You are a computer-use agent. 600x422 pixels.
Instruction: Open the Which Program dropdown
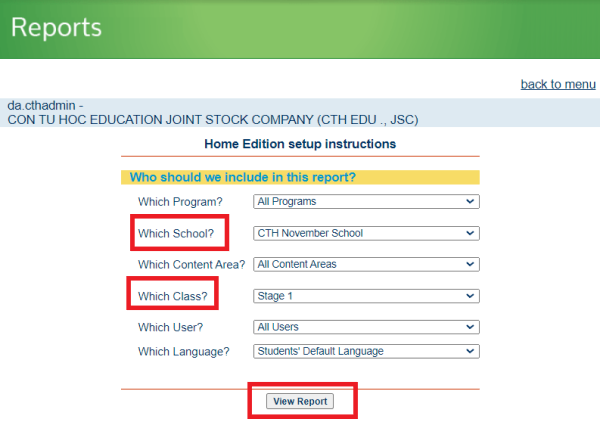pos(366,202)
